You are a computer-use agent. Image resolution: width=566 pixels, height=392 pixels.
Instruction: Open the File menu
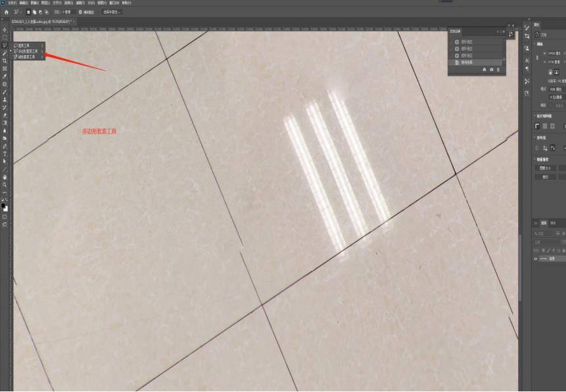pos(12,3)
